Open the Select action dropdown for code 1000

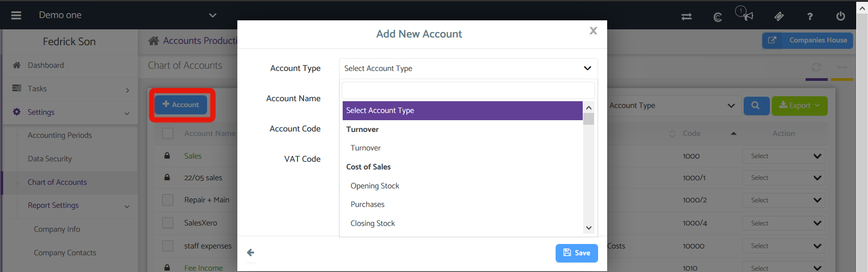783,156
